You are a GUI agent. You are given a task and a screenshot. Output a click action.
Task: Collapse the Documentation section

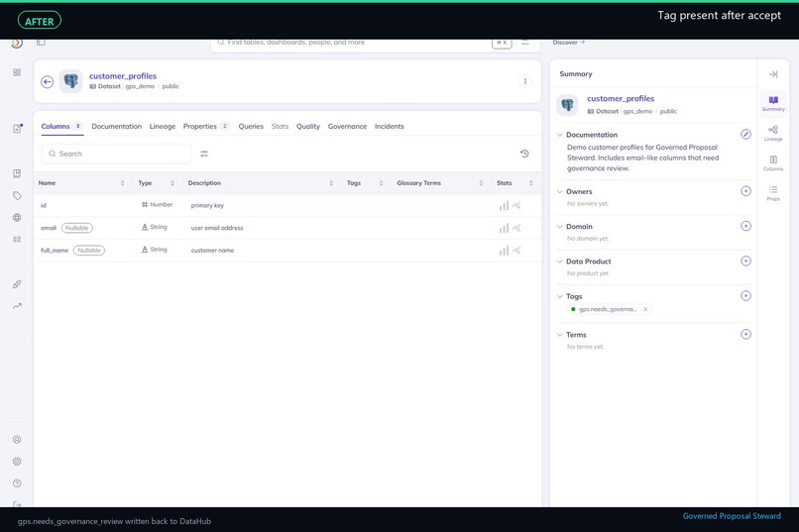[559, 135]
